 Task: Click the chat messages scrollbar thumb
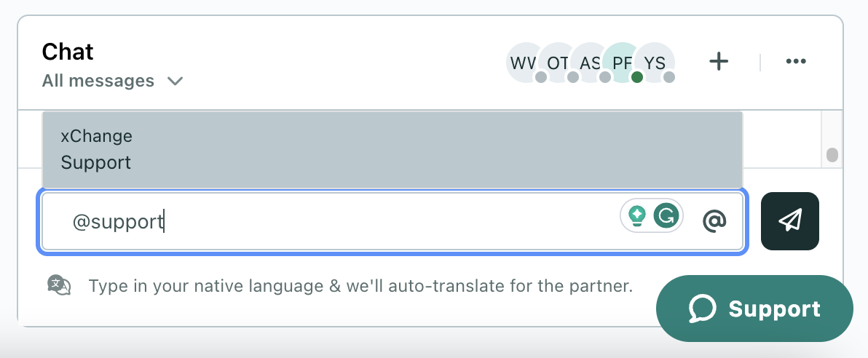(832, 154)
